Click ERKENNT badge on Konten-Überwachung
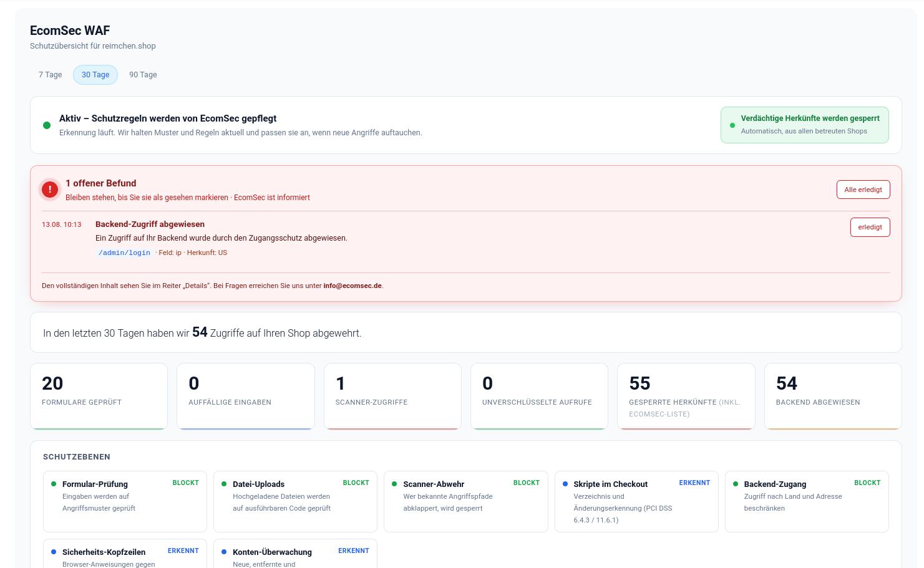The height and width of the screenshot is (568, 924). (x=353, y=551)
